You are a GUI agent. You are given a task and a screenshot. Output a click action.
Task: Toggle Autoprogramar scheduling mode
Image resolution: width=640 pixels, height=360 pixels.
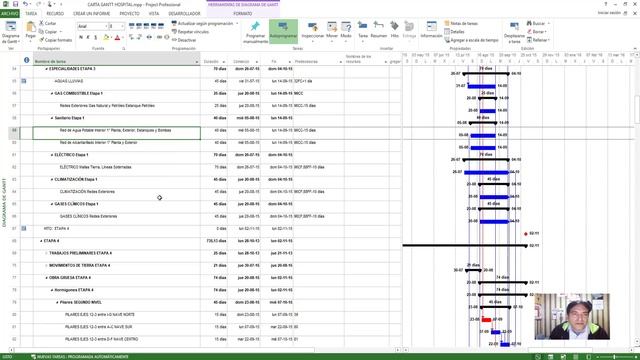click(x=283, y=32)
